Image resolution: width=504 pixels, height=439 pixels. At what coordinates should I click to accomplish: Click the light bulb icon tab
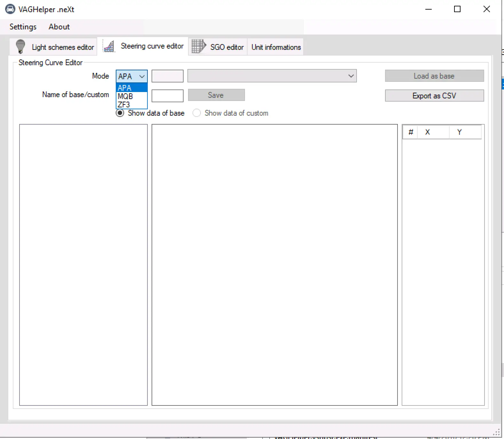20,47
